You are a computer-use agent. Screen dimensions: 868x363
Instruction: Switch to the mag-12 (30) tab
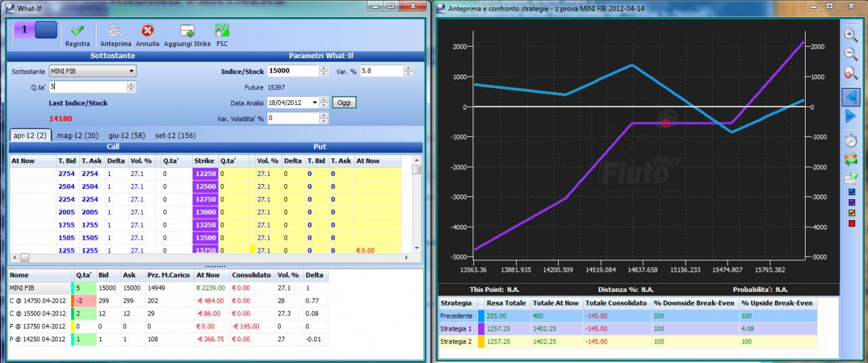tap(77, 135)
